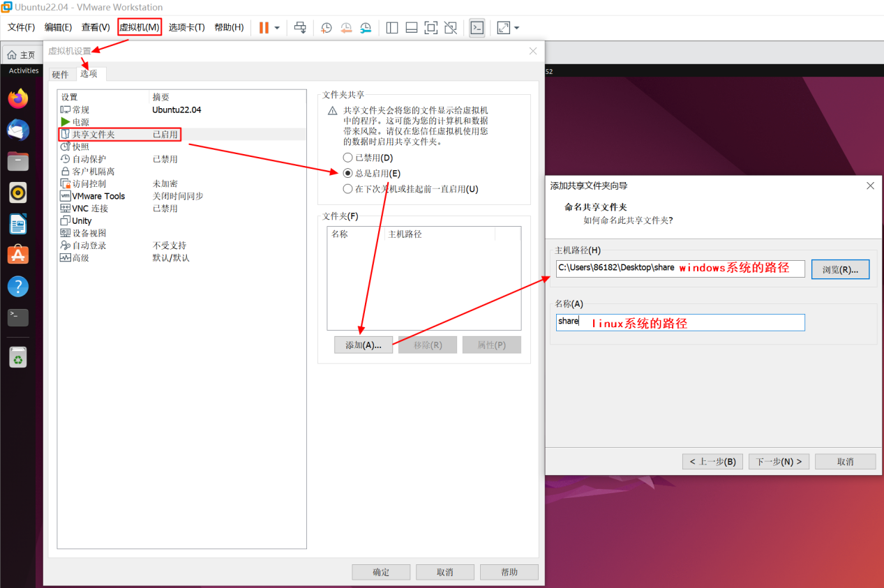Click the 属性(P) button
This screenshot has width=884, height=588.
492,345
